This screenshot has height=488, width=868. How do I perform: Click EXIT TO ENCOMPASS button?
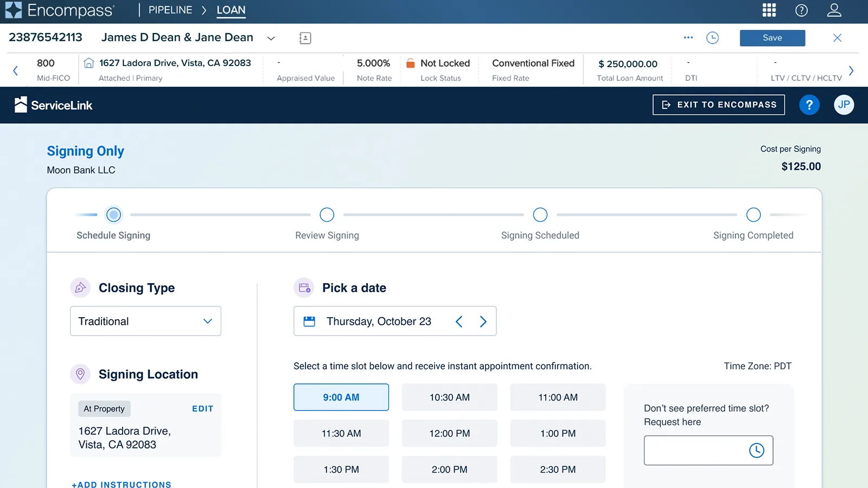[718, 105]
